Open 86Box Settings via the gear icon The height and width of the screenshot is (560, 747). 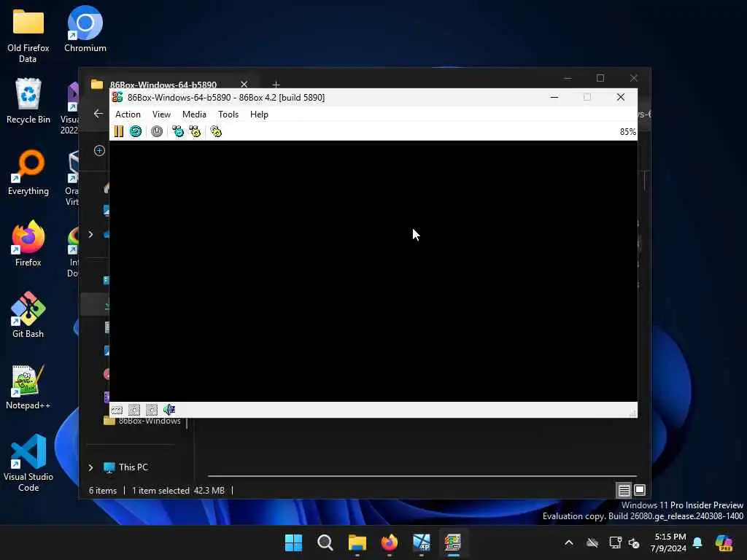point(216,131)
